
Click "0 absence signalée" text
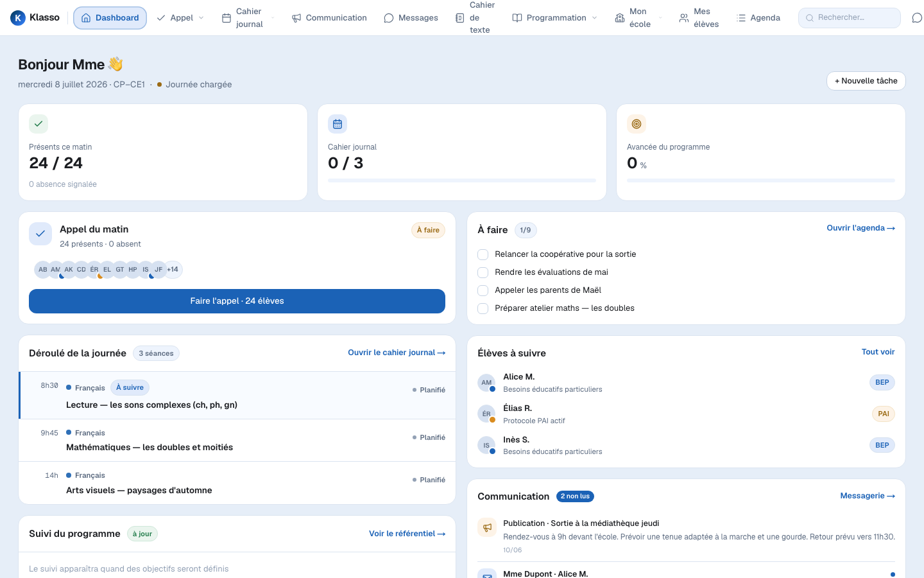pos(63,184)
